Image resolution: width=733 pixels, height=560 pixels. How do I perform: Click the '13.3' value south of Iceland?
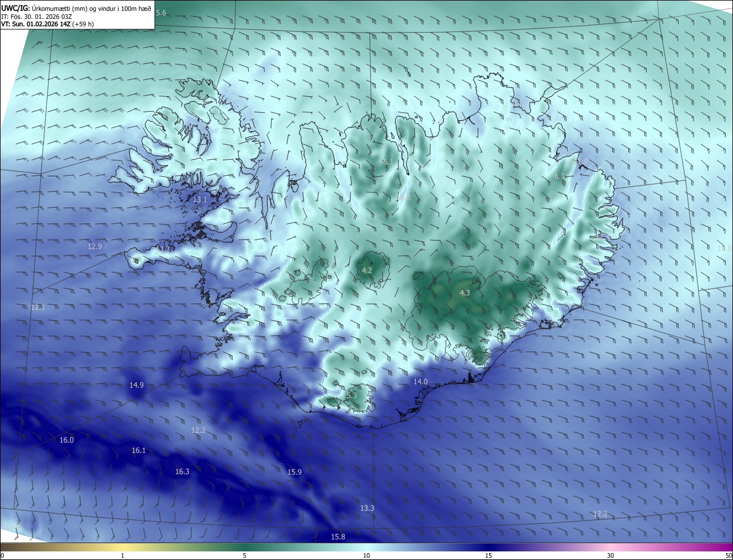coord(367,508)
